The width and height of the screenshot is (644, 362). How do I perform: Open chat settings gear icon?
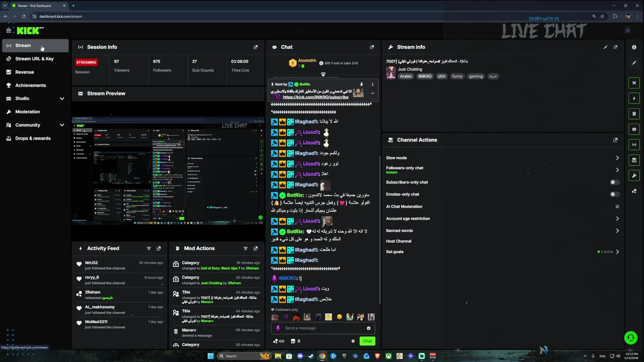click(x=353, y=341)
